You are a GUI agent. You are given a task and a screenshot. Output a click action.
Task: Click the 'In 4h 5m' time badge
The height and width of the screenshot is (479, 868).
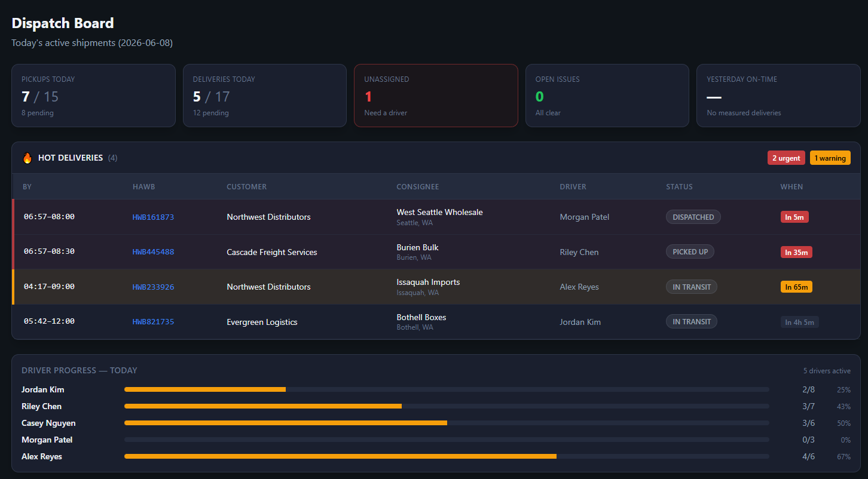[x=800, y=322]
